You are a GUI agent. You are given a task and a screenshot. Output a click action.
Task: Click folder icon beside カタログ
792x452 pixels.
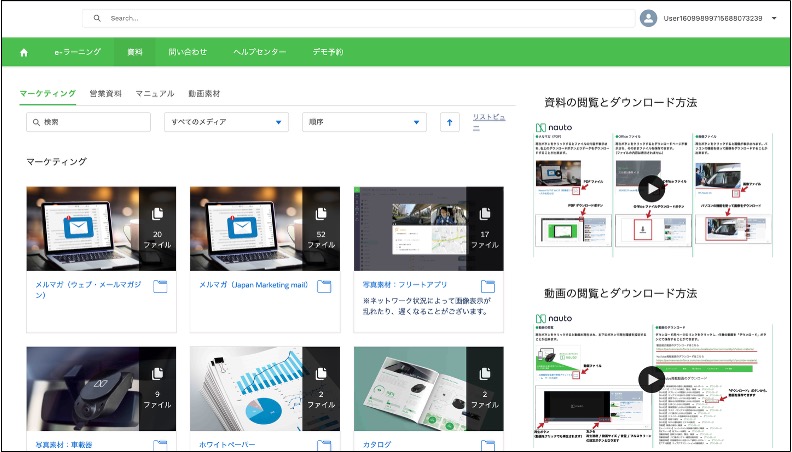[487, 445]
